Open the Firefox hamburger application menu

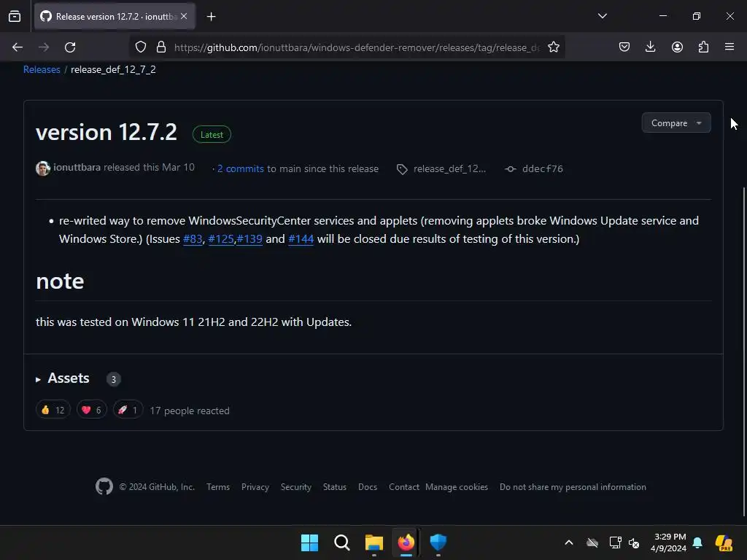pos(729,47)
